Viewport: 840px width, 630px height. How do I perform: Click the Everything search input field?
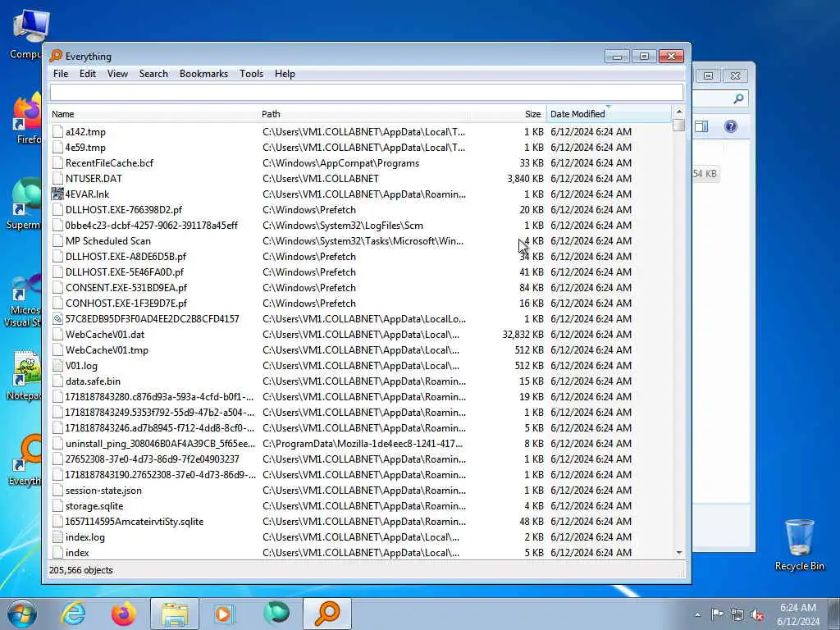point(367,92)
